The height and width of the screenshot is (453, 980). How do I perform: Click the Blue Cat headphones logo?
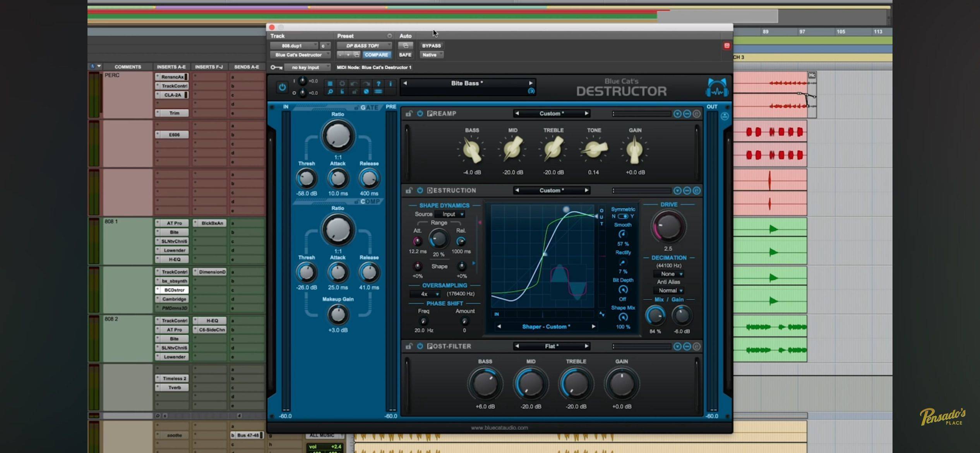[717, 88]
